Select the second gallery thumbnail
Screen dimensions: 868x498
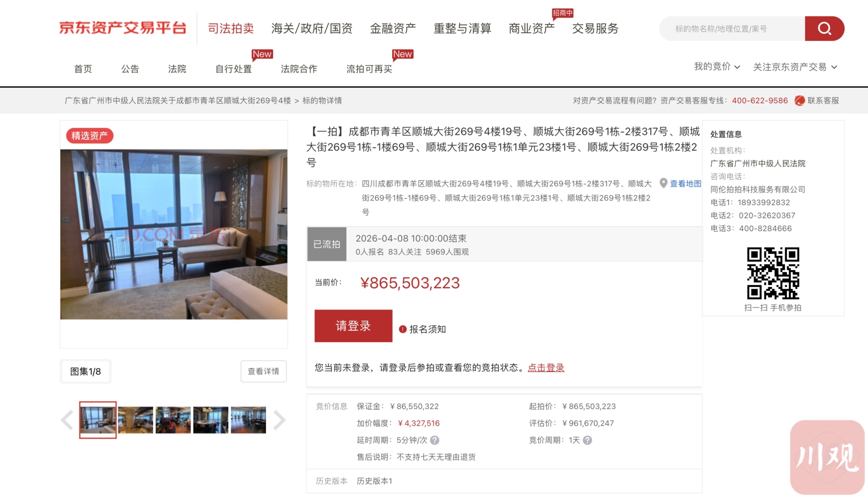(x=135, y=420)
